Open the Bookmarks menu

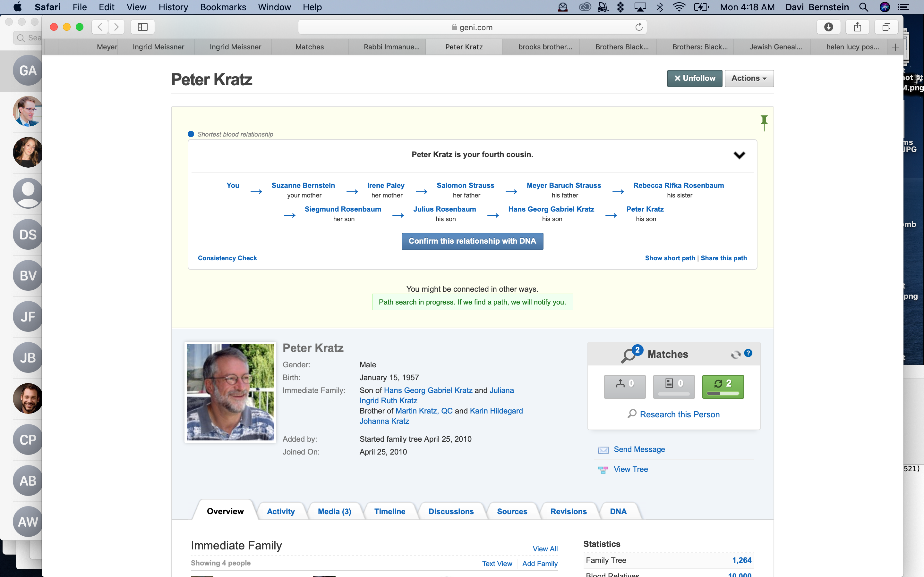coord(223,7)
